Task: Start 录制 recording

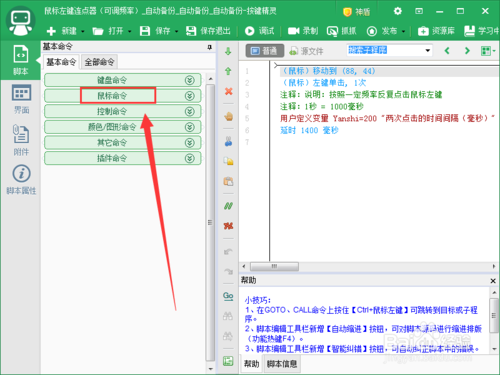Action: coord(303,31)
